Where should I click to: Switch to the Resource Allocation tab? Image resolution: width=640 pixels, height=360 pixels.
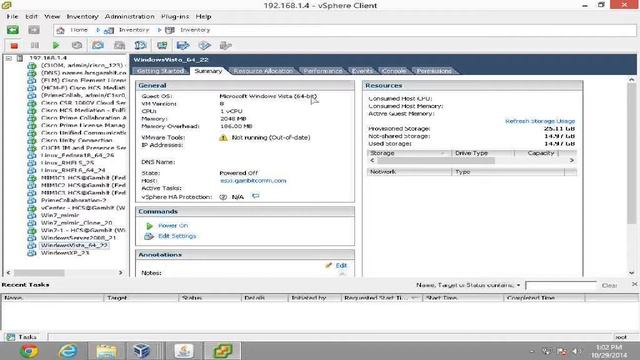pyautogui.click(x=263, y=71)
